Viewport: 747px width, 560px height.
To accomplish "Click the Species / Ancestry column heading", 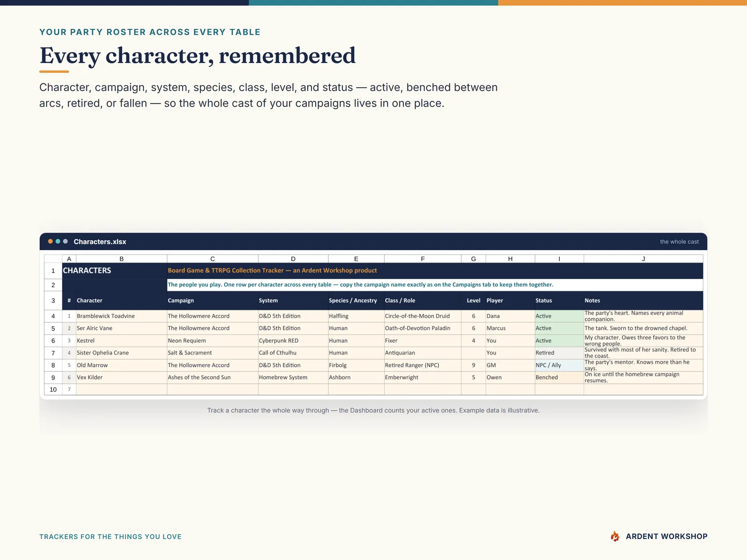I will click(x=356, y=301).
